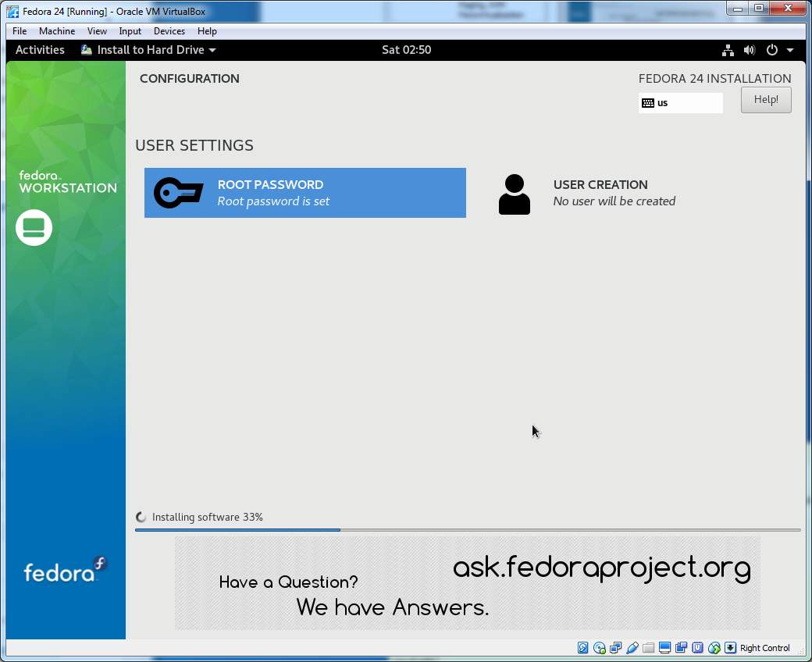Click the ask.fedoraproject.org banner
Screen dimensions: 812x662
click(467, 583)
